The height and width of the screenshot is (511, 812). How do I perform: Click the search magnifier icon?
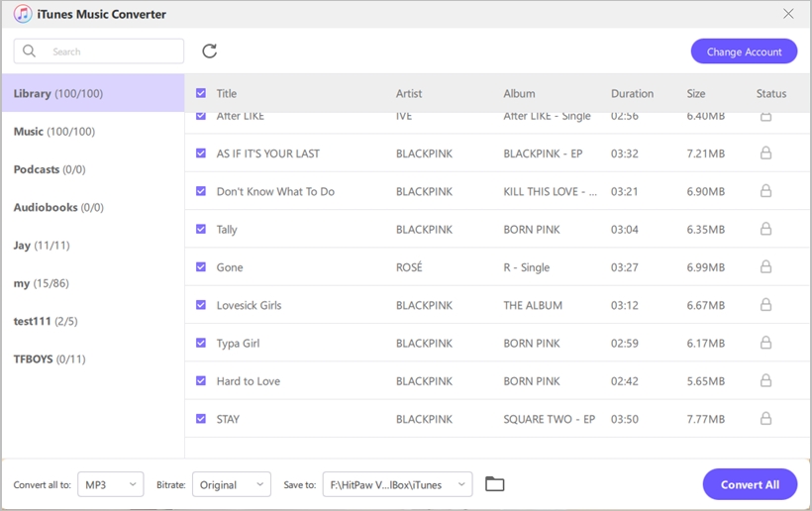click(30, 51)
